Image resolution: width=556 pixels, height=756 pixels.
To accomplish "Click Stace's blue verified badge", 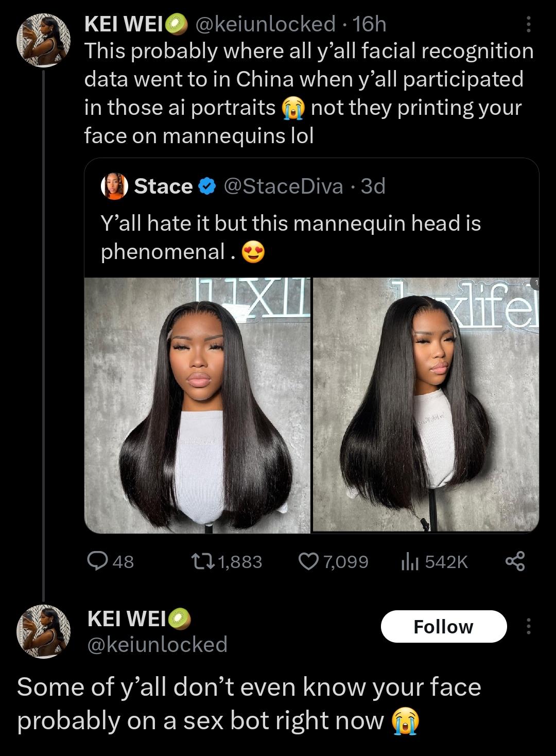I will pos(207,186).
